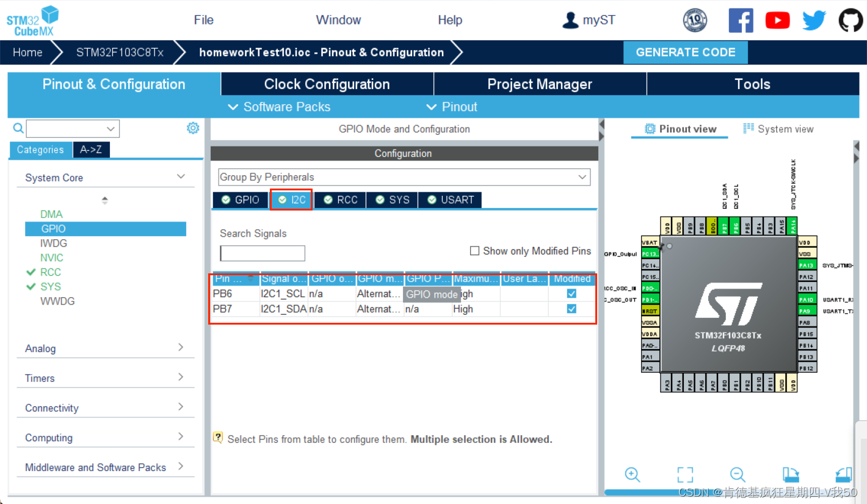The image size is (867, 504).
Task: Click the 10-year anniversary badge icon
Action: pyautogui.click(x=695, y=20)
